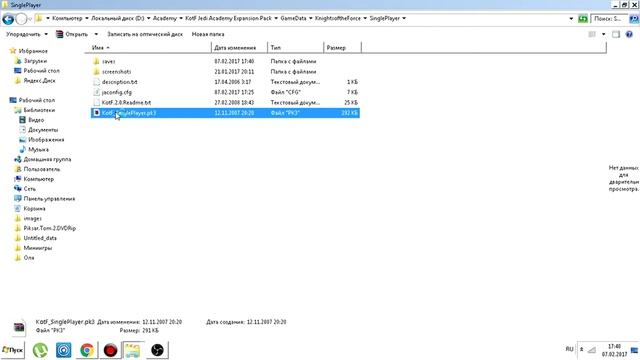Switch to the Explorer taskbar button
Screen dimensions: 640x360
tap(133, 350)
